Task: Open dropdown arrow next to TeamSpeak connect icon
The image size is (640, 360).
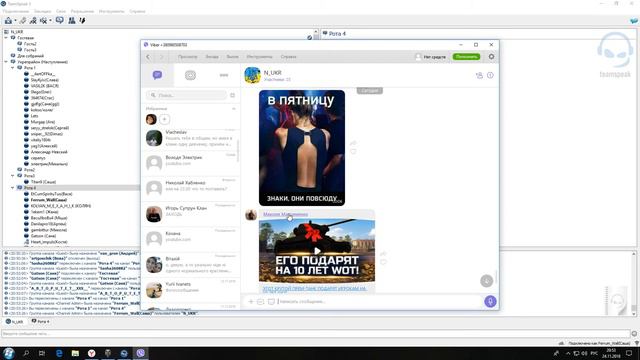Action: 15,21
